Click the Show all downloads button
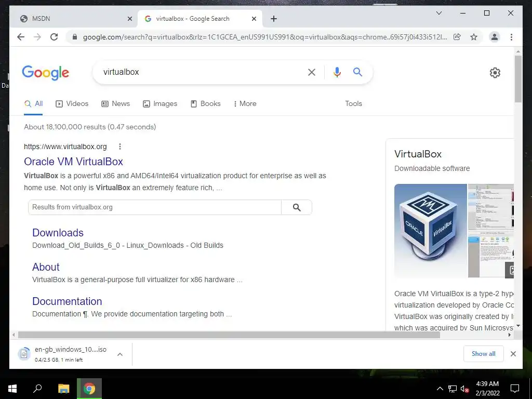532x399 pixels. 483,353
